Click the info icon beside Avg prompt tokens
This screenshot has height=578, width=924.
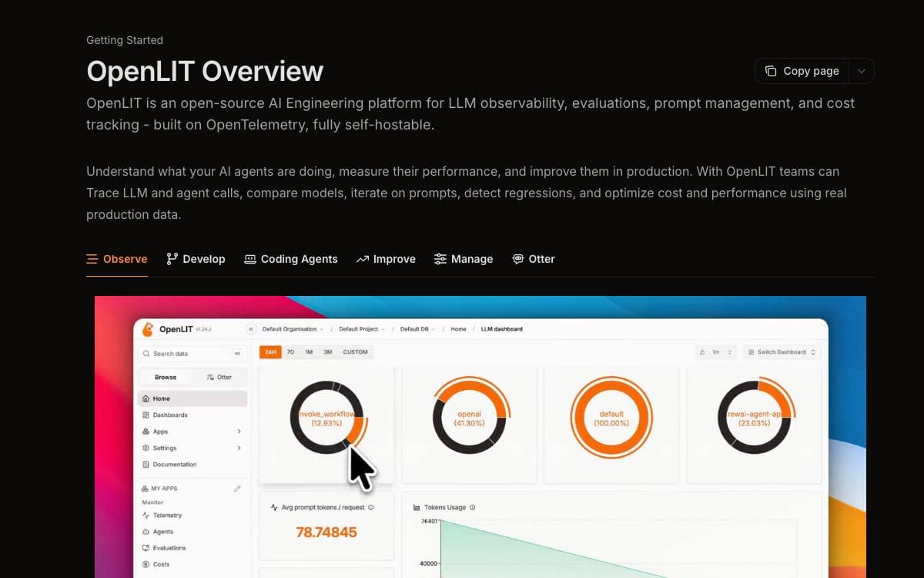click(371, 508)
